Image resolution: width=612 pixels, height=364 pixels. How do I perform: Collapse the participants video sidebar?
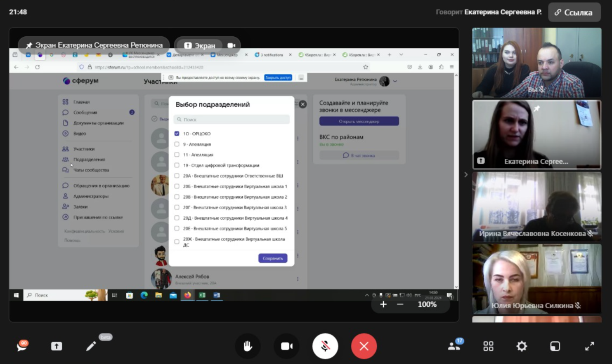click(x=466, y=175)
